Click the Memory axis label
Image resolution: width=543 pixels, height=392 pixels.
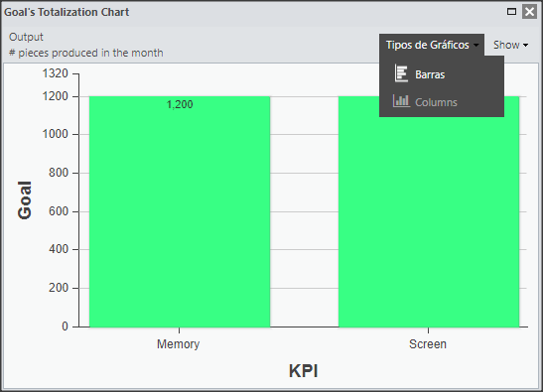(179, 344)
